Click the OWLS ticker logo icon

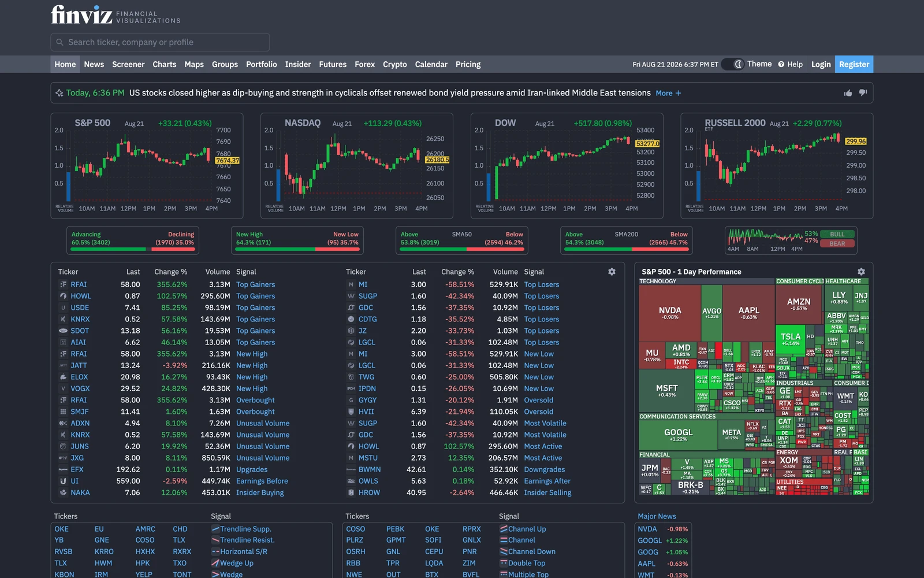[x=351, y=481]
